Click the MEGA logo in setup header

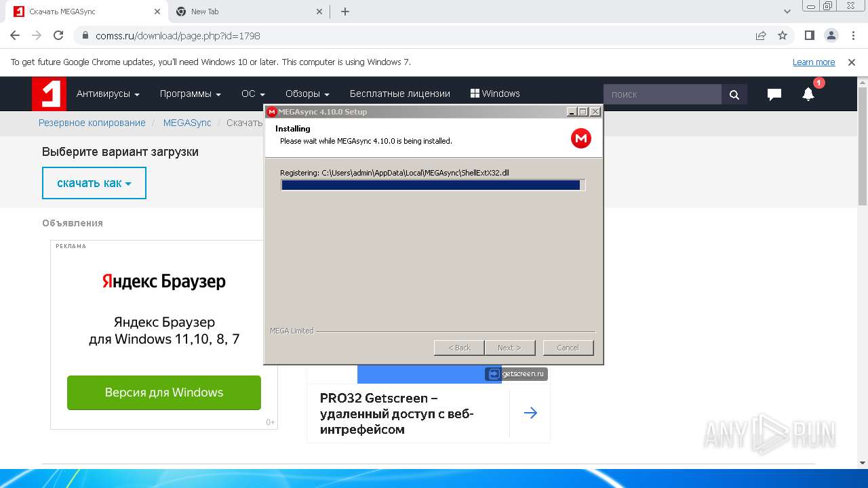581,138
